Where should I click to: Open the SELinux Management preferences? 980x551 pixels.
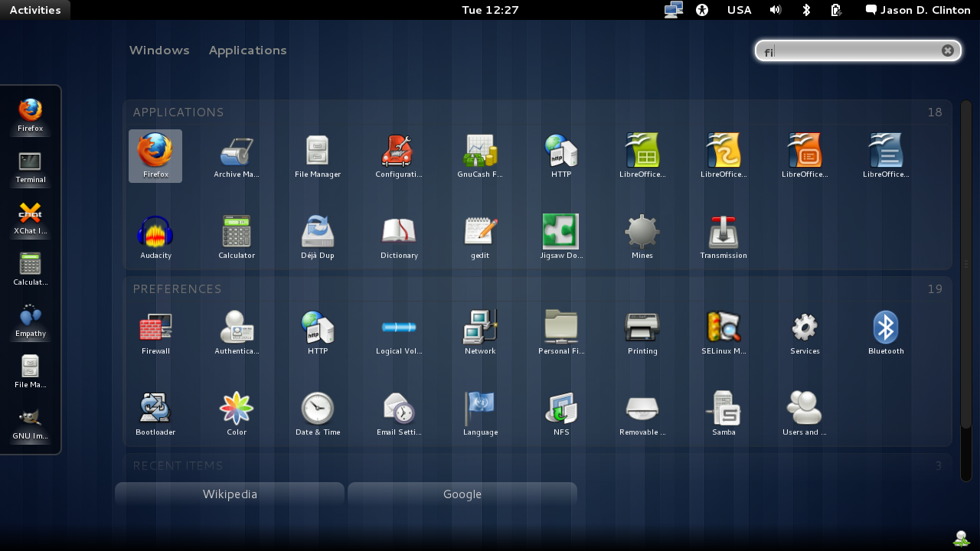[x=723, y=332]
